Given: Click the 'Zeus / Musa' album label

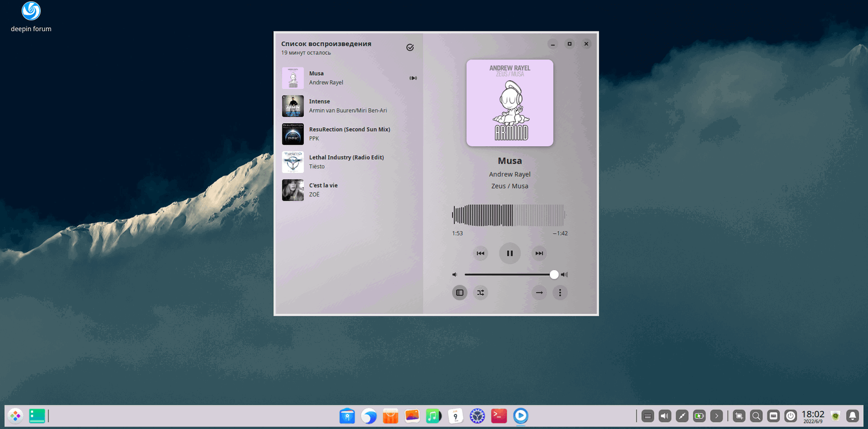Looking at the screenshot, I should pos(510,186).
